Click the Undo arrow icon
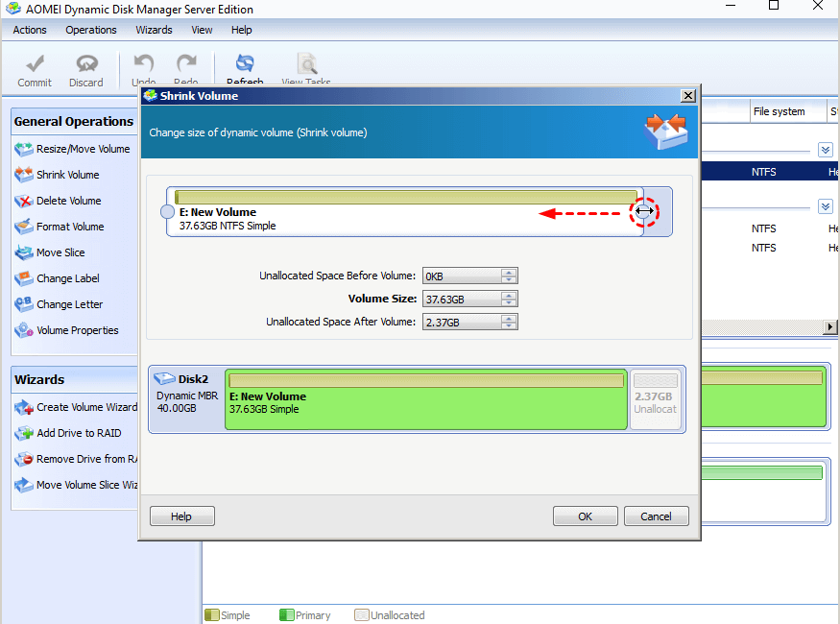The width and height of the screenshot is (840, 624). [x=143, y=63]
